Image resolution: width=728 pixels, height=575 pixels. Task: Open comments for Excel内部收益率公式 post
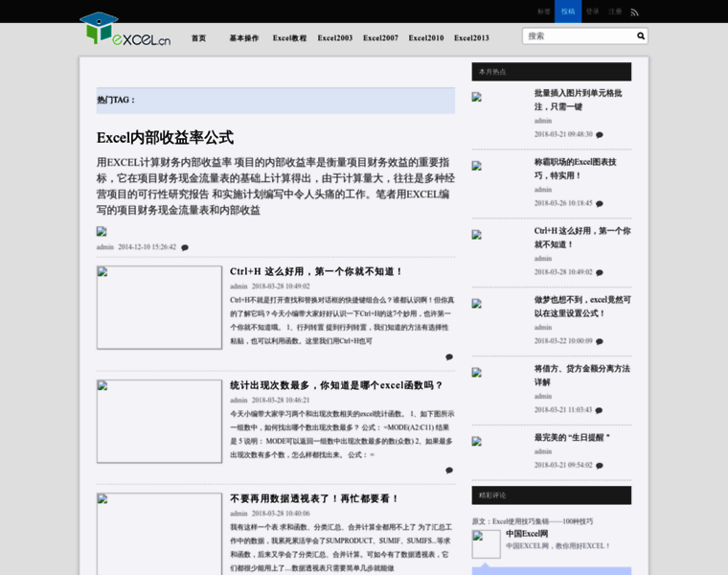click(185, 247)
